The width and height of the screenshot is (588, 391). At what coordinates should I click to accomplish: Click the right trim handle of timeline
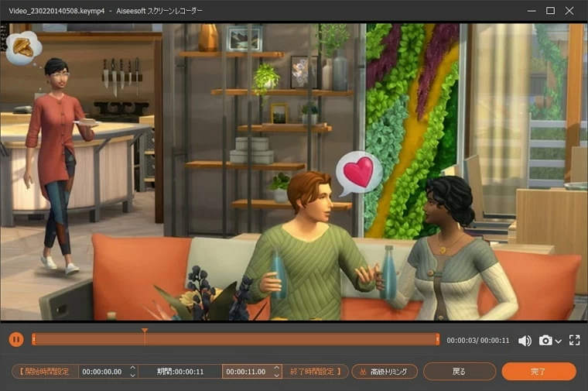click(x=438, y=339)
